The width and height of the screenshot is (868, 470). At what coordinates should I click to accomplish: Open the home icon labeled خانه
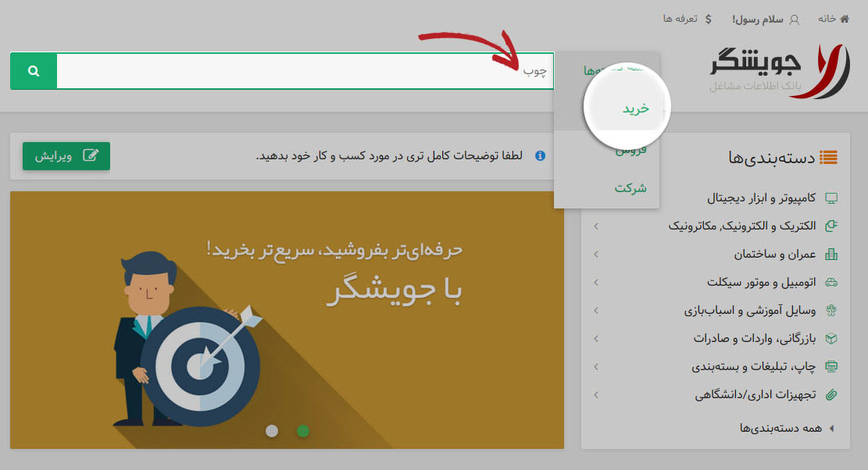845,19
